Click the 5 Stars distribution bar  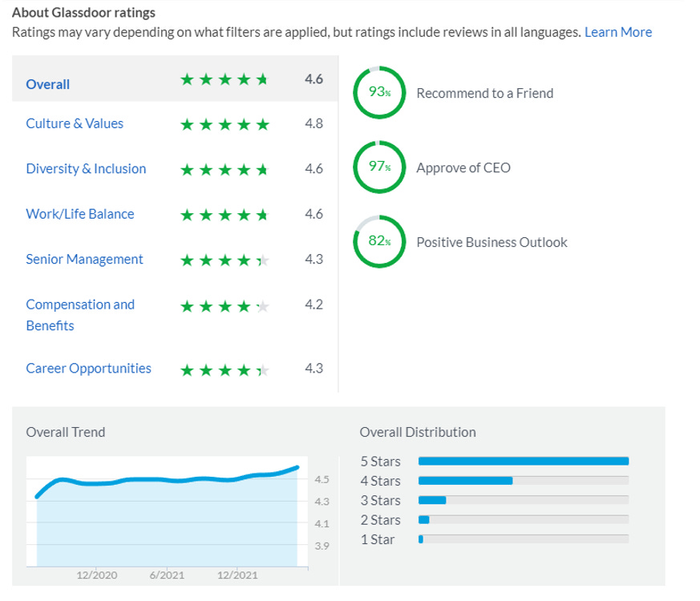coord(524,461)
